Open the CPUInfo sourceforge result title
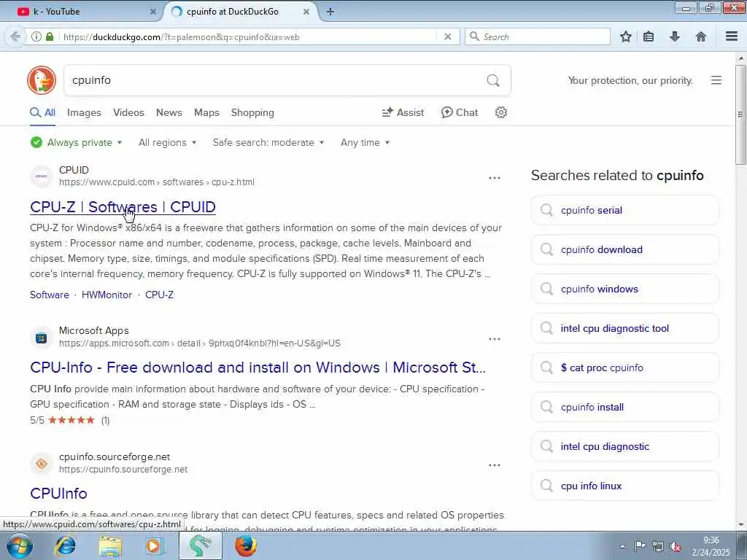The image size is (747, 560). click(58, 494)
